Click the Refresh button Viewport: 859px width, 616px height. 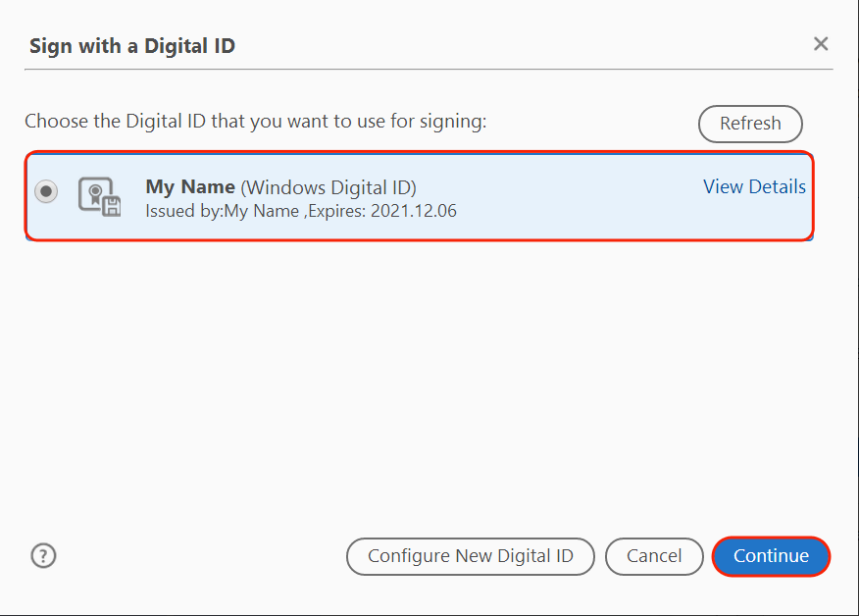pyautogui.click(x=750, y=124)
